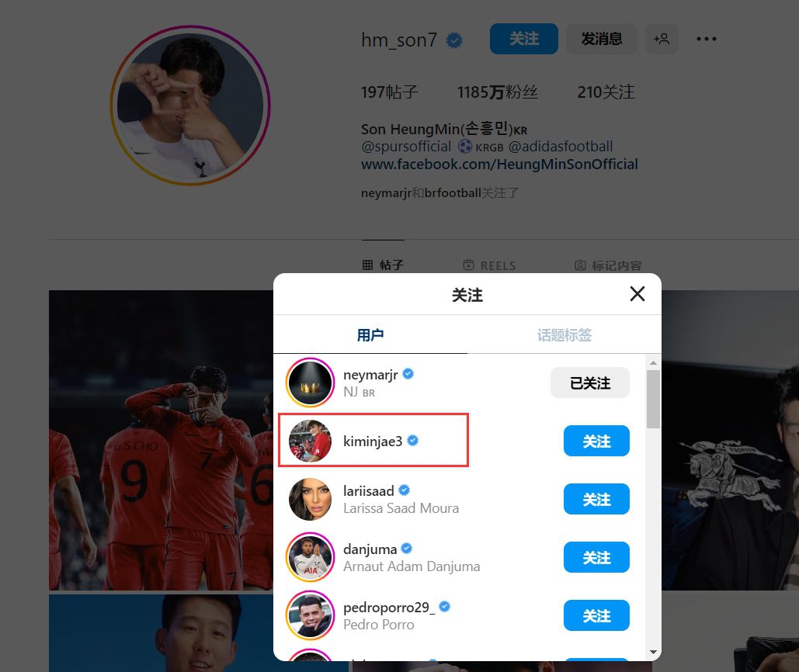
Task: Click kiminjae3's profile picture
Action: point(310,441)
